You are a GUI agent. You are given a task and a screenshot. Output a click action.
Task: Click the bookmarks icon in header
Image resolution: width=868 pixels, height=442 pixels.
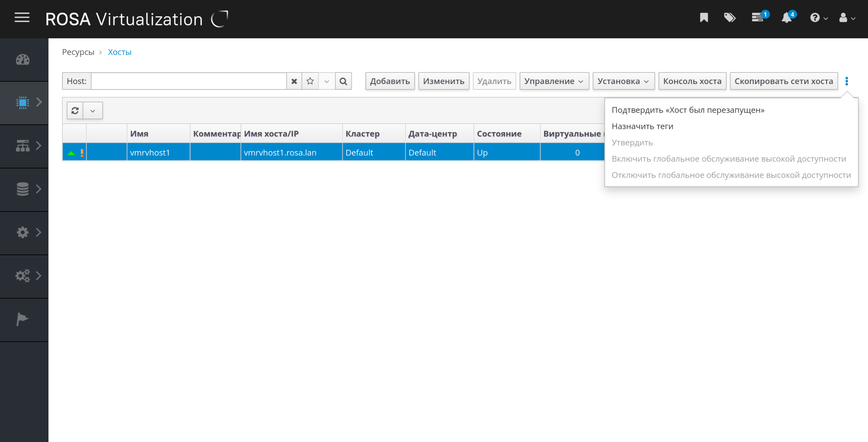[704, 18]
